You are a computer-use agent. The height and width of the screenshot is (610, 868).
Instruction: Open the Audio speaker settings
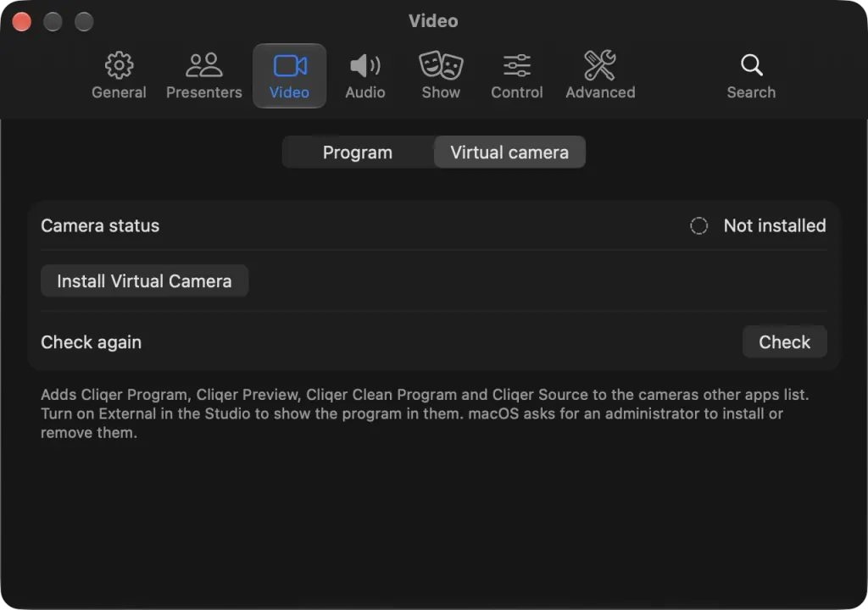pyautogui.click(x=365, y=76)
